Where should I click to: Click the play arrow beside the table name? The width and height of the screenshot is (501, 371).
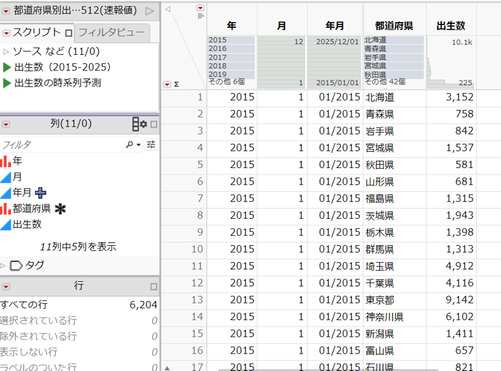150,11
